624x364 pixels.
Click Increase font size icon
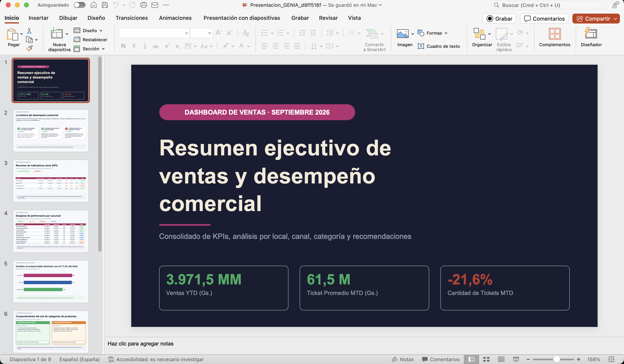(x=218, y=33)
